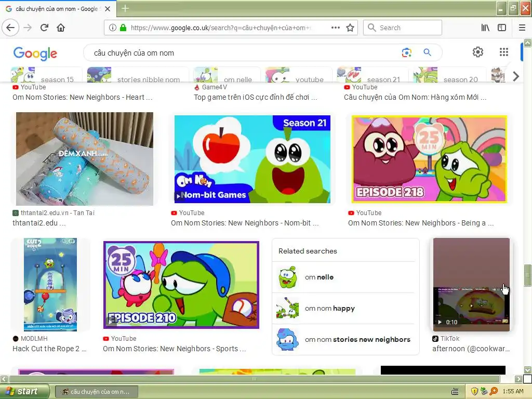532x399 pixels.
Task: Click the security shield tray icon
Action: [x=474, y=392]
